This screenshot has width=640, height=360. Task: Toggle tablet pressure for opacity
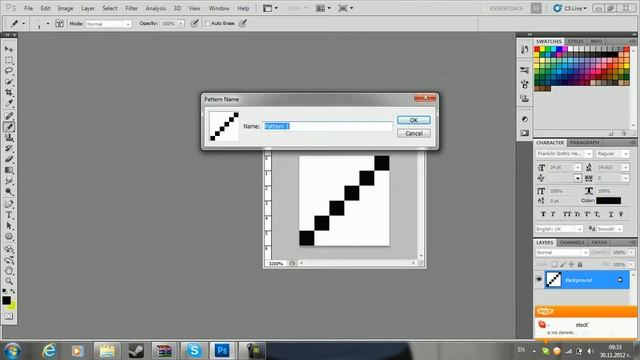click(x=195, y=24)
